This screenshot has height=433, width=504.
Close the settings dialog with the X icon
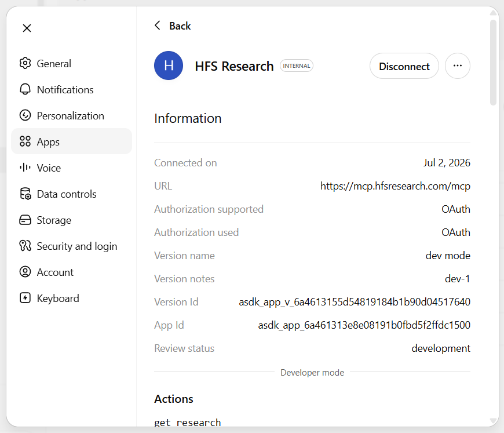tap(27, 28)
